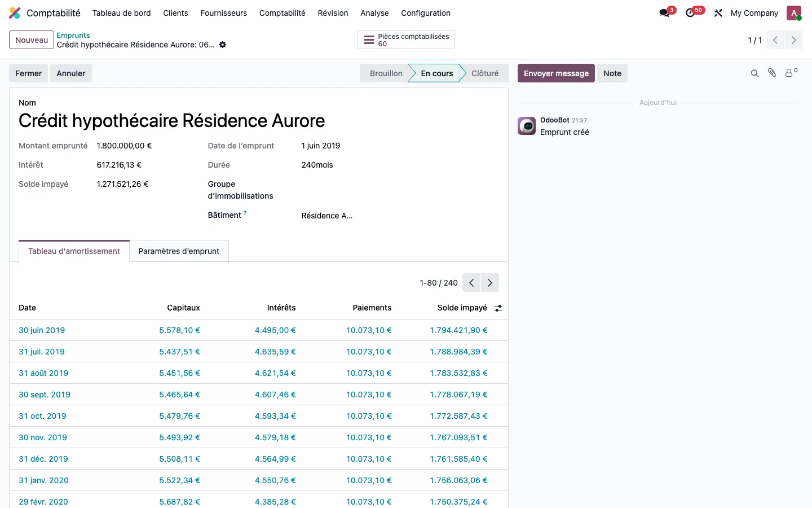Set status to Clôturé in the statusbar
The height and width of the screenshot is (508, 812).
(485, 73)
